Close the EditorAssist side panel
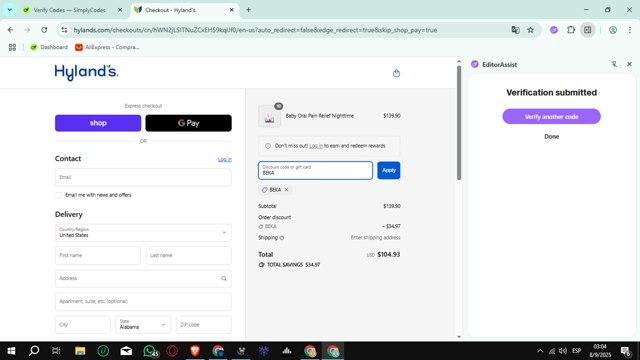640x360 pixels. pyautogui.click(x=629, y=64)
